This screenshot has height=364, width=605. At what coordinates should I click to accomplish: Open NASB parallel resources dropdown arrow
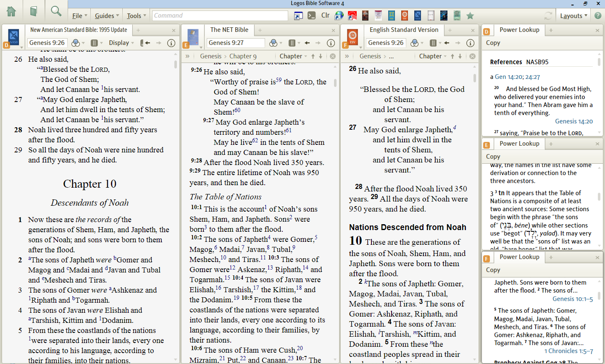click(103, 43)
